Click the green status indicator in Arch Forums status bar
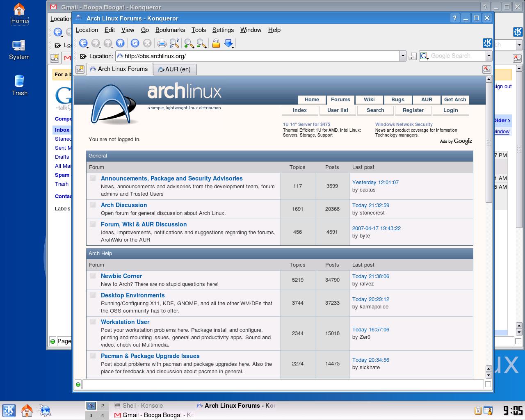The width and height of the screenshot is (525, 420). click(78, 384)
